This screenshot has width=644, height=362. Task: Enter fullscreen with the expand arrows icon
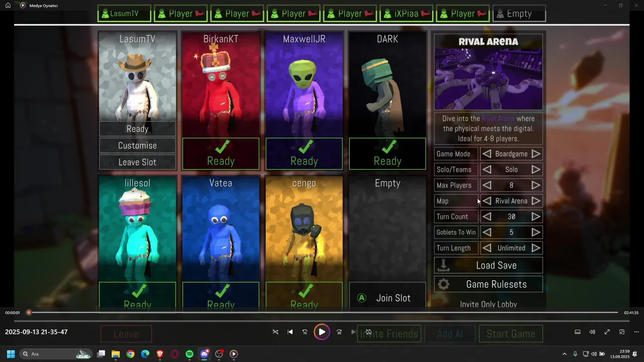(x=607, y=332)
